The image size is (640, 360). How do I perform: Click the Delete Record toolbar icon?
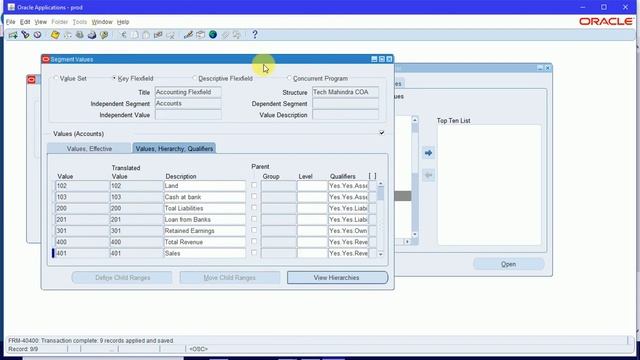point(170,35)
